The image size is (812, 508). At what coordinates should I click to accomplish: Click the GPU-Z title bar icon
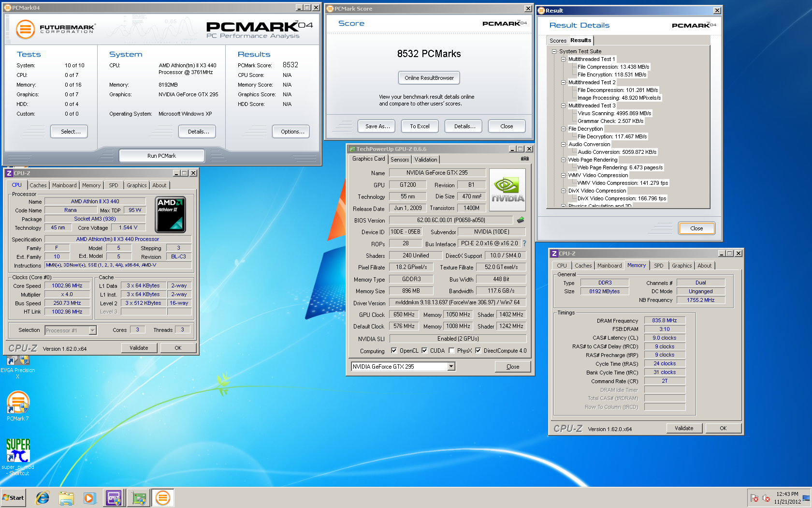(x=352, y=149)
